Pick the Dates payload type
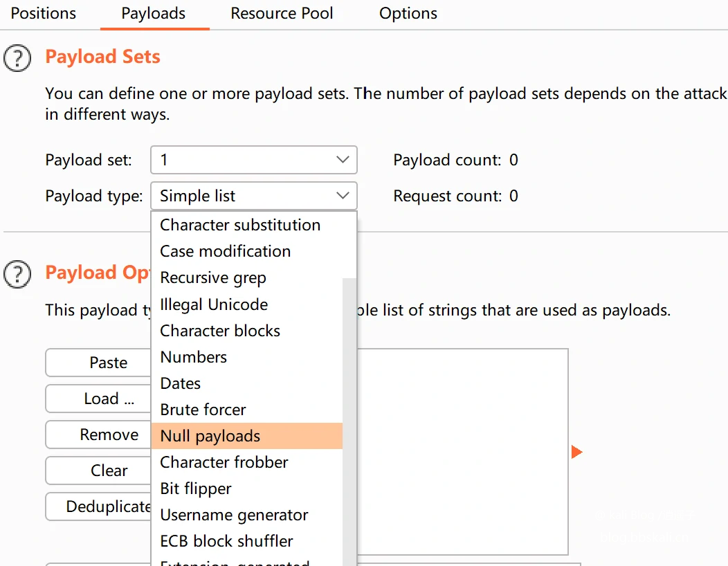The image size is (728, 566). (x=181, y=383)
